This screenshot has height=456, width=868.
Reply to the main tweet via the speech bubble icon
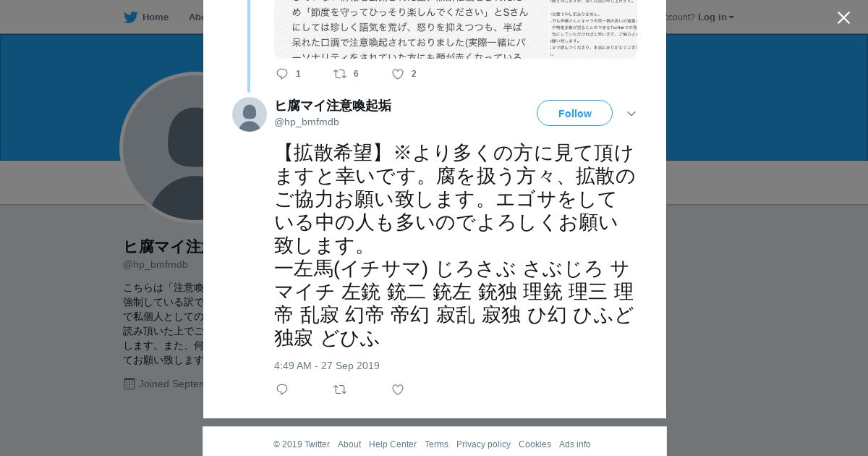282,389
